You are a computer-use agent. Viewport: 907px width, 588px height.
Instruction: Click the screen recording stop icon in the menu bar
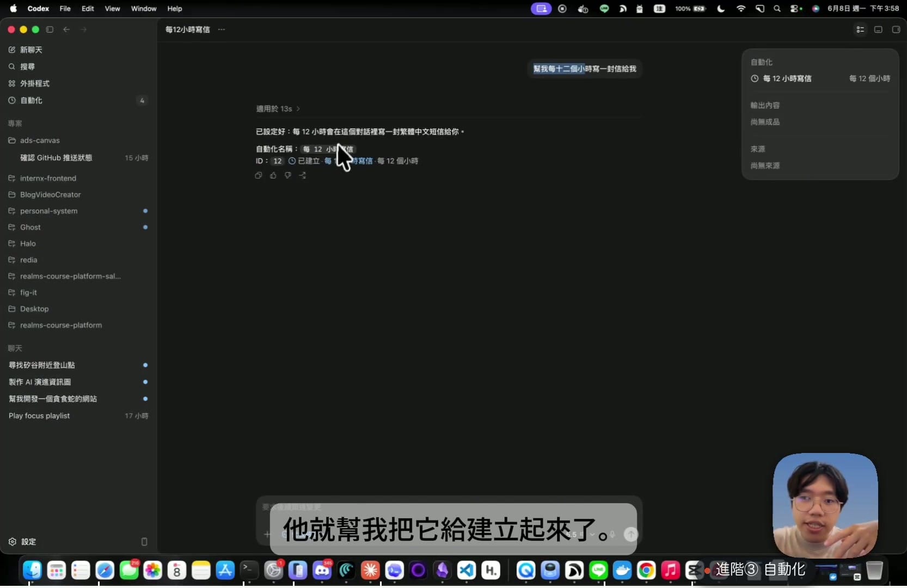(562, 9)
